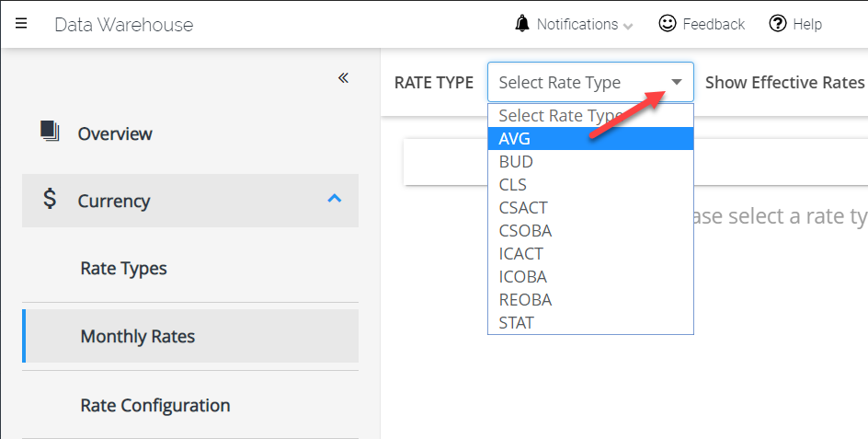Choose the BUD rate type option

[x=516, y=162]
